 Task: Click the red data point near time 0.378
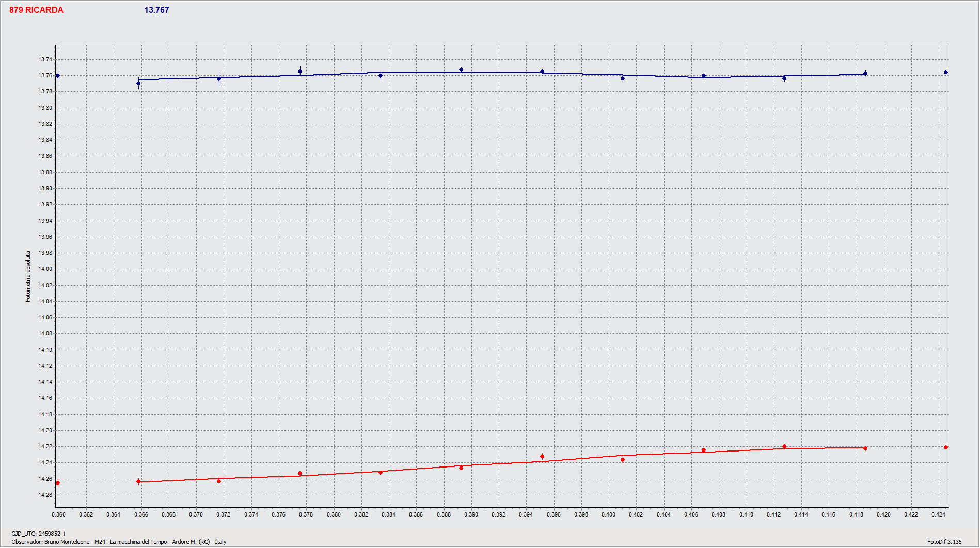(x=300, y=473)
